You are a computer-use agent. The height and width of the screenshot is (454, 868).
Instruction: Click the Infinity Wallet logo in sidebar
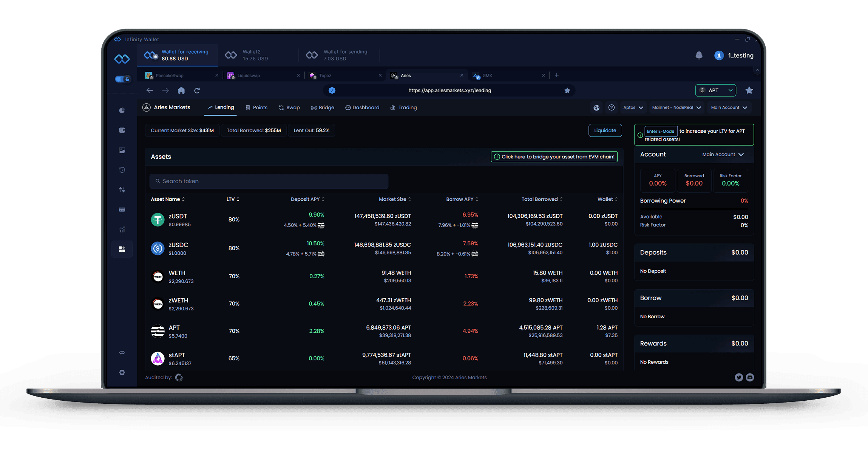[122, 59]
